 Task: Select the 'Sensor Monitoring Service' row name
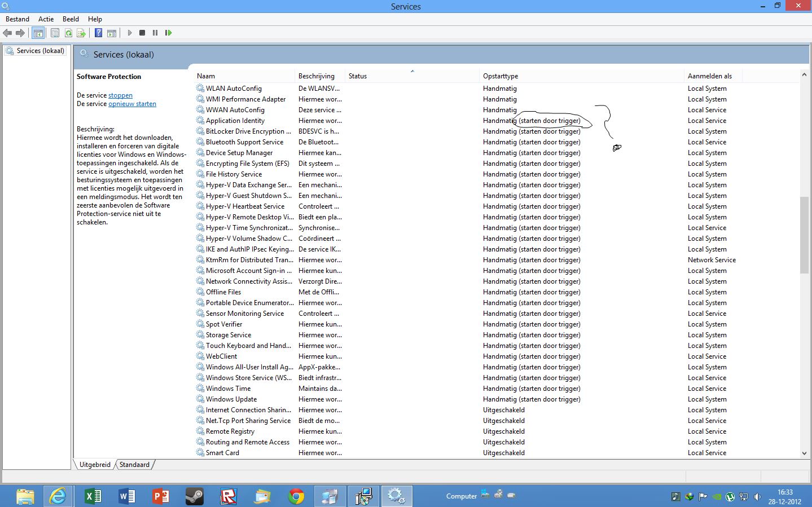(245, 314)
